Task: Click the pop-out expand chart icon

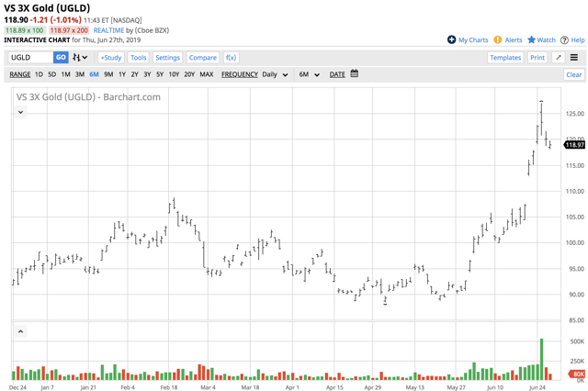Action: (559, 57)
